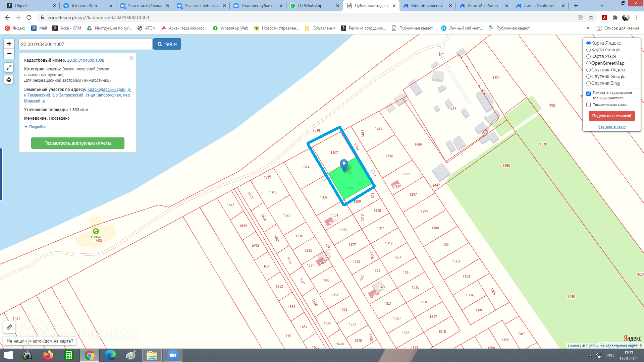Click the print map icon
Image resolution: width=644 pixels, height=362 pixels.
click(9, 80)
